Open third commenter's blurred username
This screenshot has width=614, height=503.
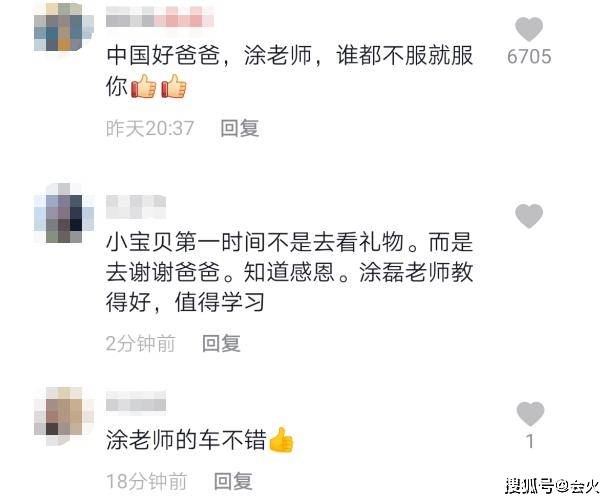tap(136, 401)
